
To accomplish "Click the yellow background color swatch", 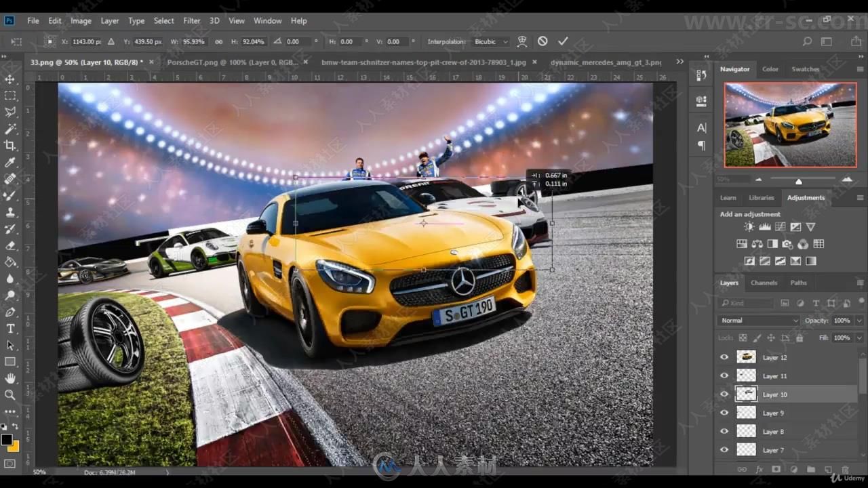I will pos(14,446).
